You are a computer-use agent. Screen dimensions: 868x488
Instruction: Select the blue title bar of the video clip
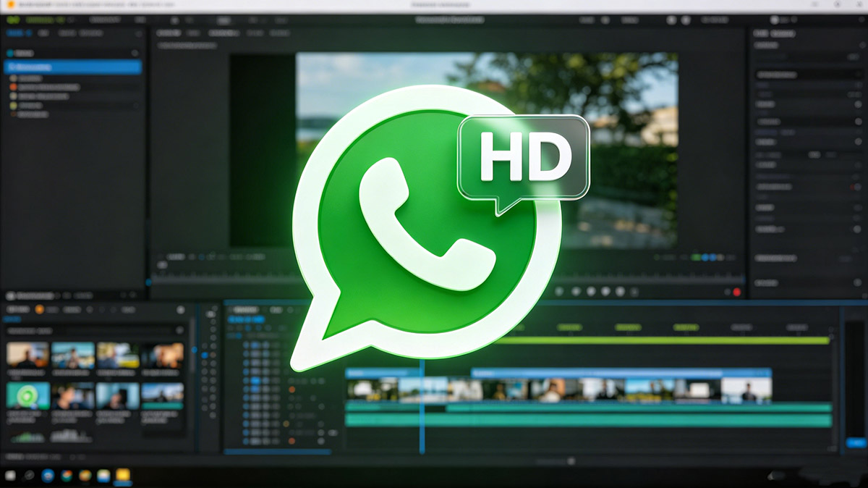[621, 373]
